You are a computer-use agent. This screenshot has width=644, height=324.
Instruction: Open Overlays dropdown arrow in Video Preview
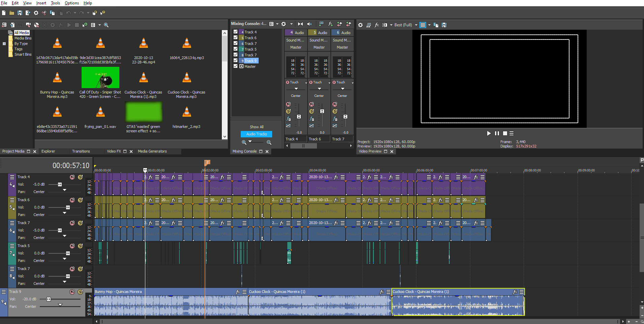click(x=429, y=25)
